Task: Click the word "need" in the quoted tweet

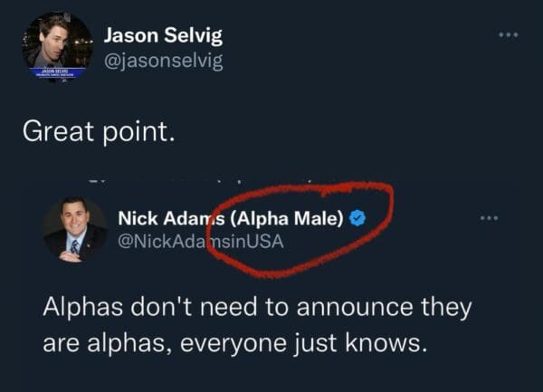Action: [241, 307]
